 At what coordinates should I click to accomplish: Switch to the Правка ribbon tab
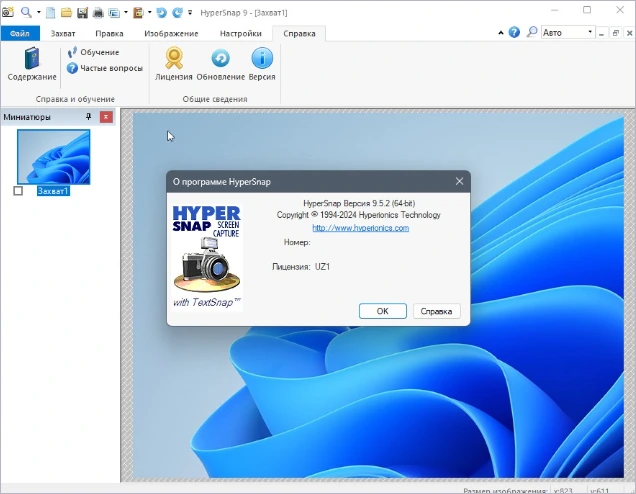(x=109, y=34)
